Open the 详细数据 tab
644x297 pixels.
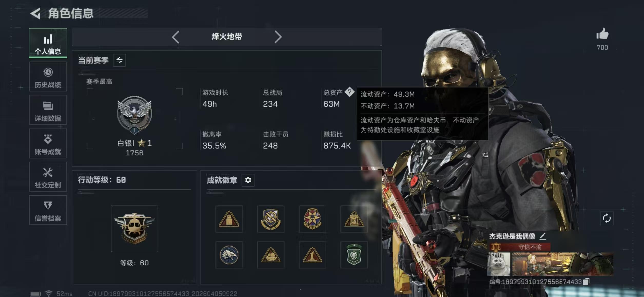[x=48, y=110]
